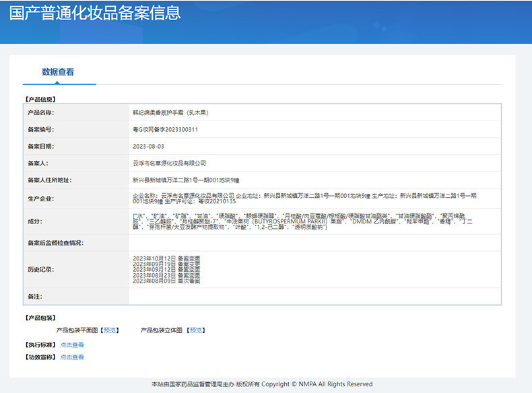Screen dimensions: 532x393
Task: Select history entry 2023年08月09日 首次备案
Action: point(166,281)
